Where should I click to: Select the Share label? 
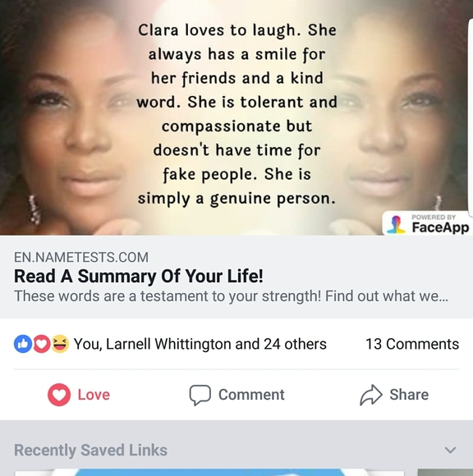(409, 394)
